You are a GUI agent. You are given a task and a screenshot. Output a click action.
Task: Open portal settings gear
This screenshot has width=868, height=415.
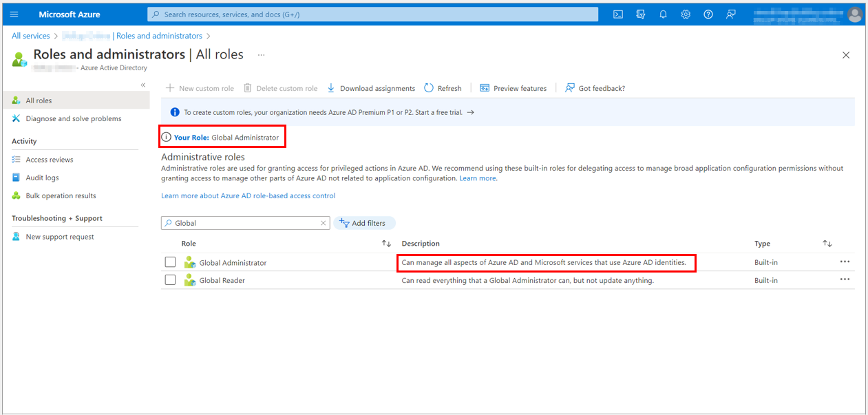click(686, 14)
